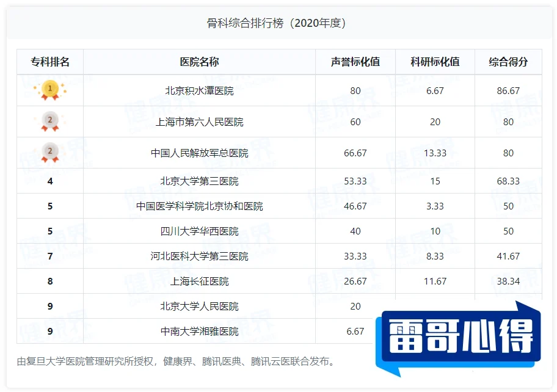Select hospital name 中南大学湘雅医院
The width and height of the screenshot is (557, 392).
[x=199, y=332]
